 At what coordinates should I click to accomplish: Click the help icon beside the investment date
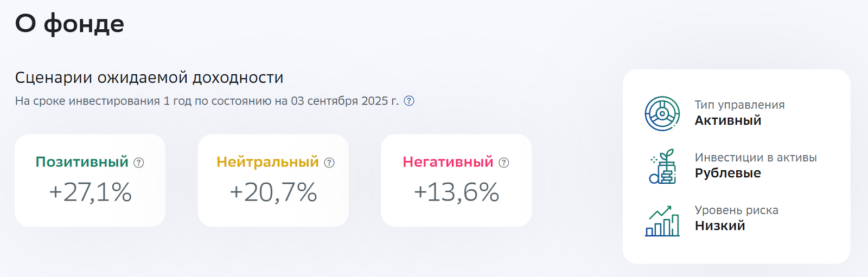pyautogui.click(x=410, y=101)
